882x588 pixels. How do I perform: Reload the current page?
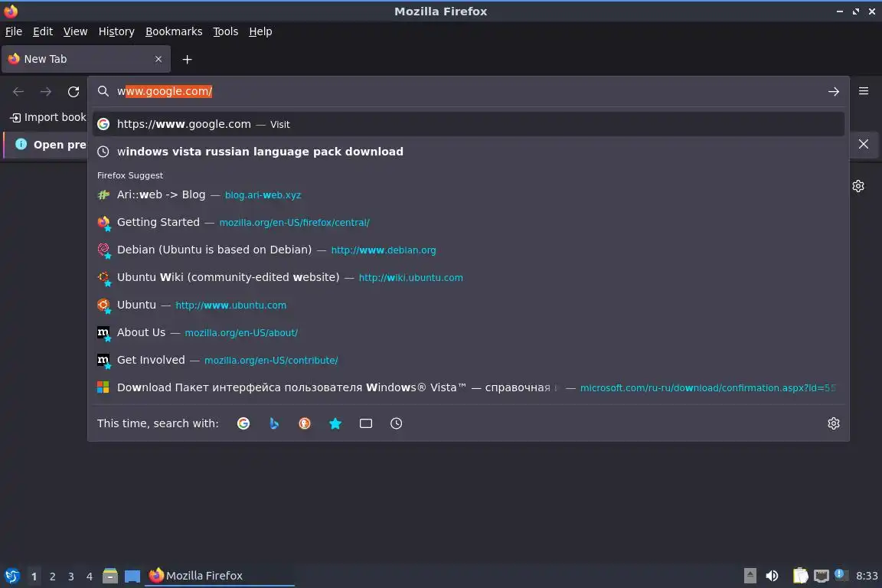tap(73, 91)
